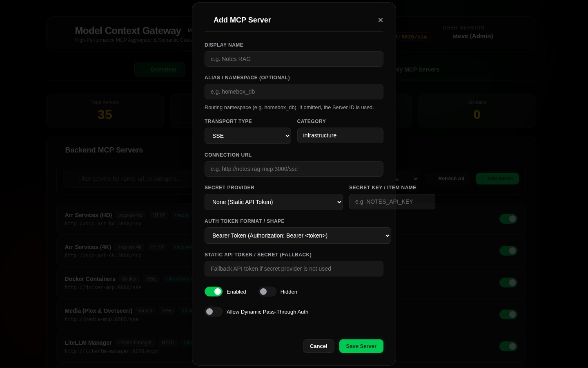The image size is (588, 368).
Task: Click the Connection URL field
Action: (294, 169)
